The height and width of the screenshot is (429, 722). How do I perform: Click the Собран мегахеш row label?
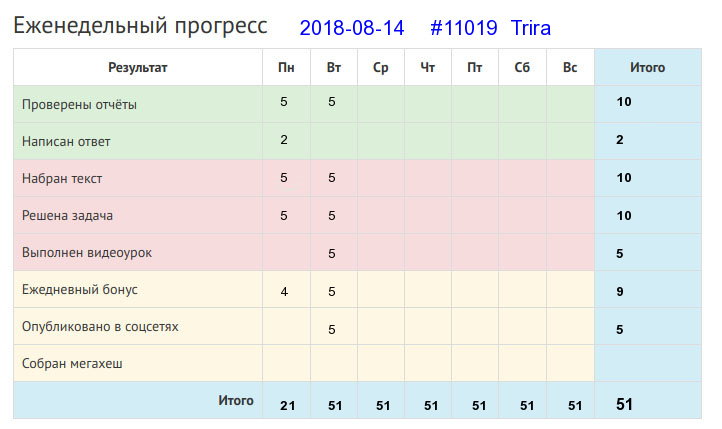[x=72, y=364]
